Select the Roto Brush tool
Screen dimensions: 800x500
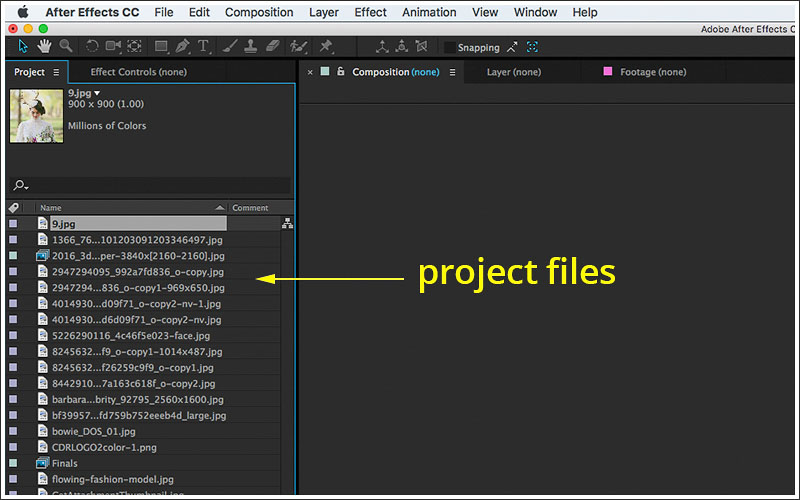point(298,47)
